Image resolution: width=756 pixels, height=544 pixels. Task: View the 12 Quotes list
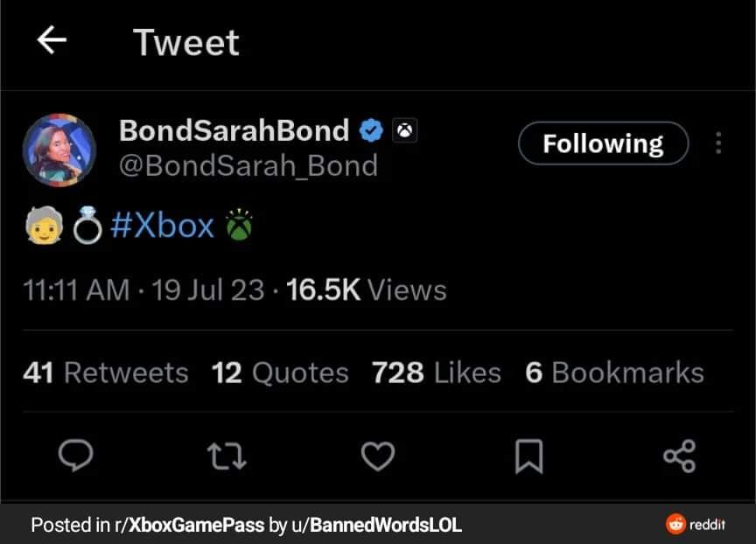pyautogui.click(x=280, y=373)
